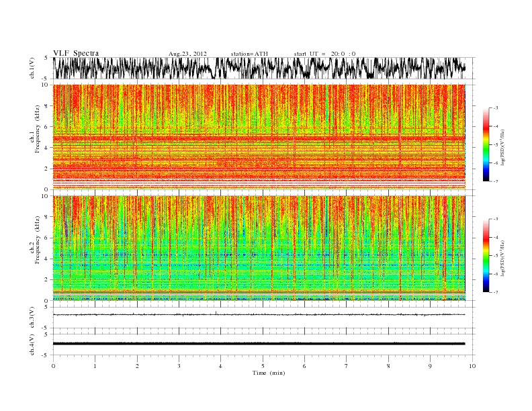532x411 pixels.
Task: Click the ch.1 color bar "log(PSD)(V²/Hz)" label
Action: (502, 146)
